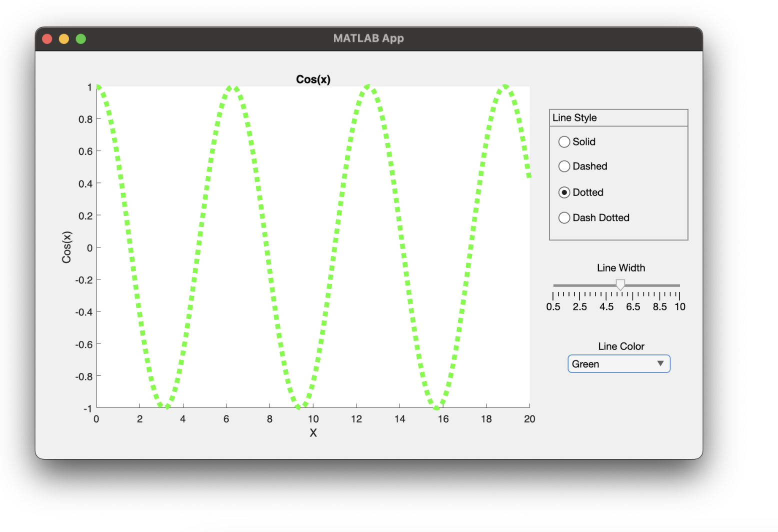Click the Line Color label text
Screen dimensions: 778x532
(x=620, y=345)
